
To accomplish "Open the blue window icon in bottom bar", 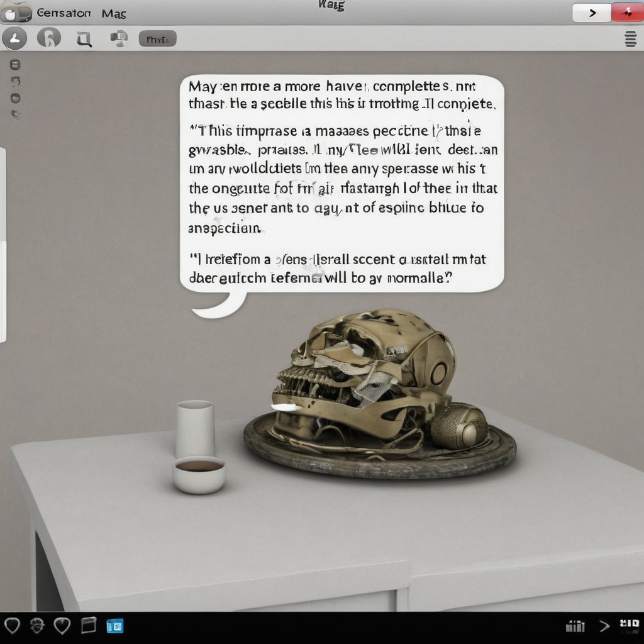I will tap(115, 625).
